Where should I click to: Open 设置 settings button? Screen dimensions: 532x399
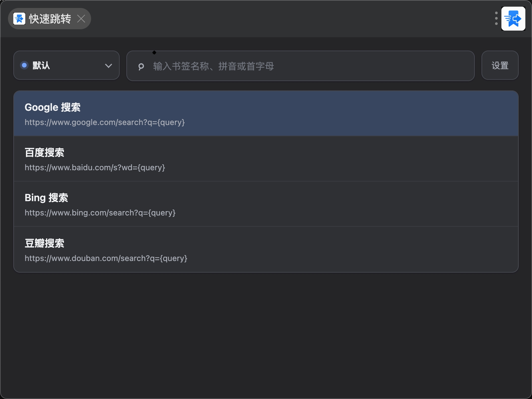click(x=500, y=65)
